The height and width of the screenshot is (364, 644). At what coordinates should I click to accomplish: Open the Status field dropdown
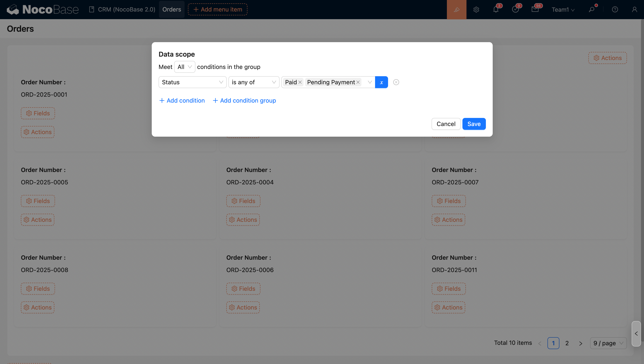point(192,82)
